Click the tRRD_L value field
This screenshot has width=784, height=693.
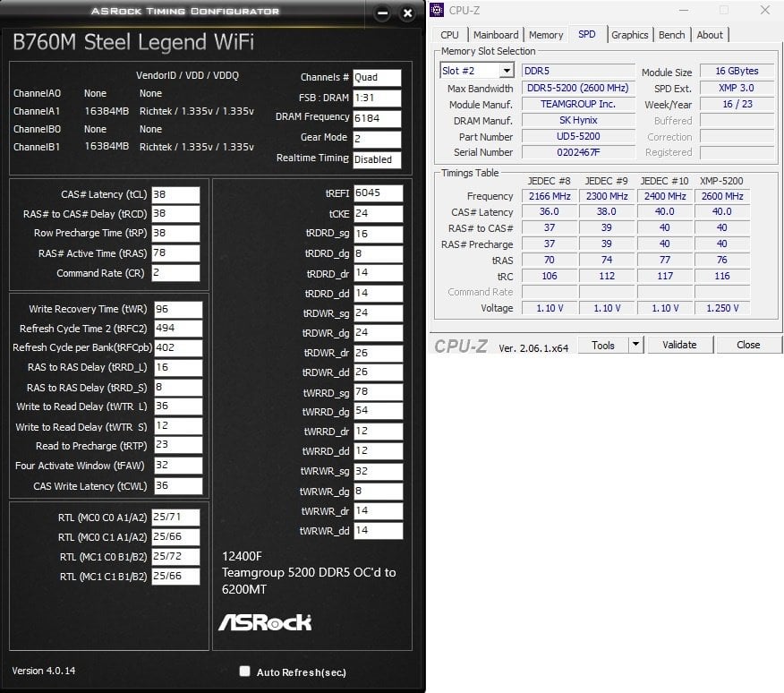[x=178, y=367]
